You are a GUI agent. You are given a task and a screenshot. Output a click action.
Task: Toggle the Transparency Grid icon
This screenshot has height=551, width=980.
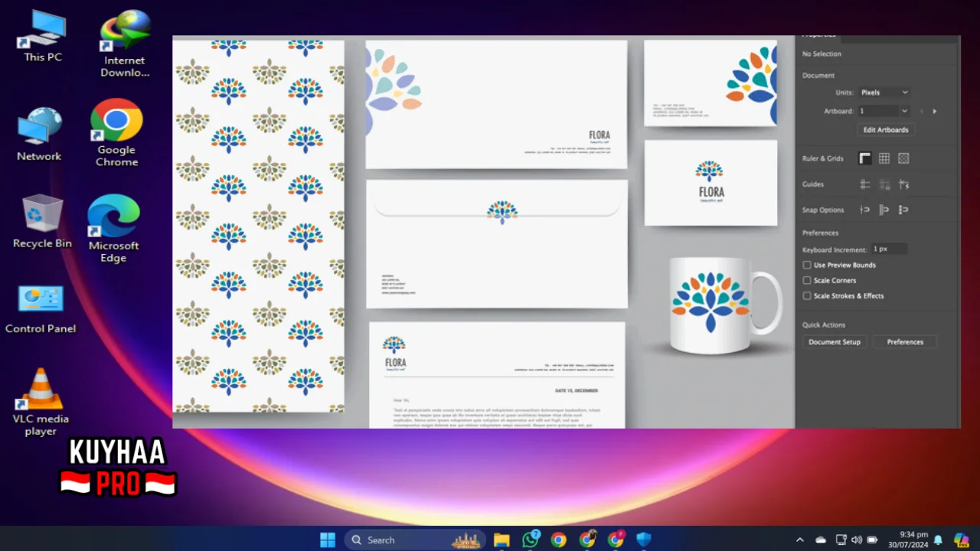coord(903,158)
